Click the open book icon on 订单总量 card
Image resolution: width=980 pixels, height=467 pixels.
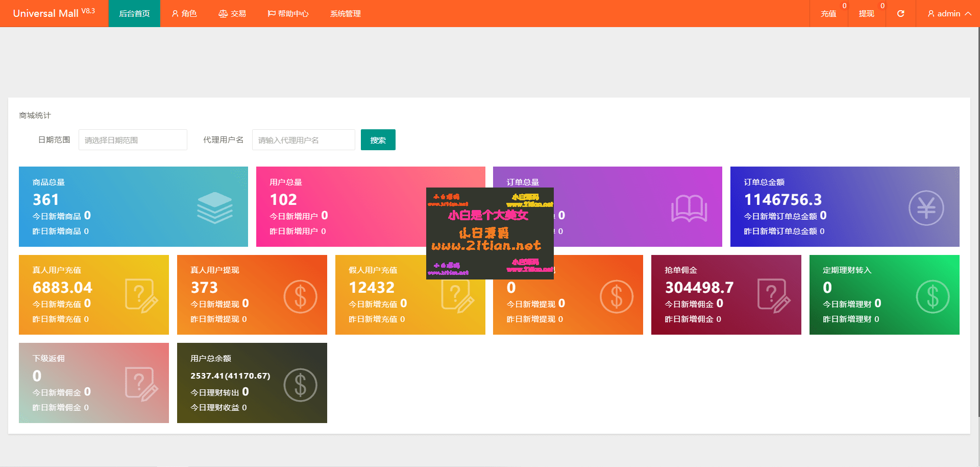click(690, 208)
